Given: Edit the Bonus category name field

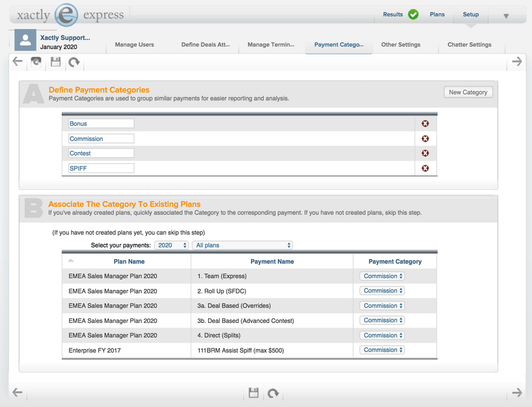Looking at the screenshot, I should [101, 123].
